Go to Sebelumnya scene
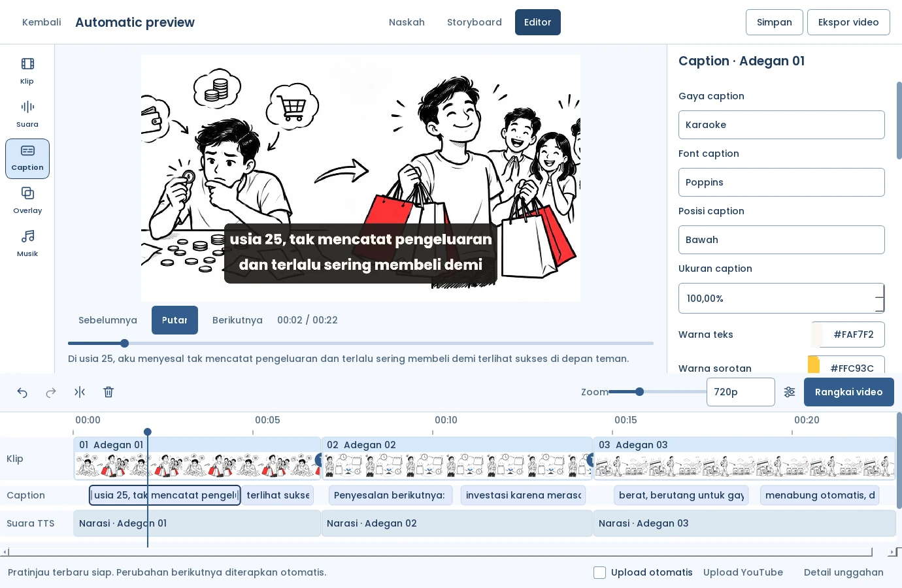The height and width of the screenshot is (588, 902). 108,320
